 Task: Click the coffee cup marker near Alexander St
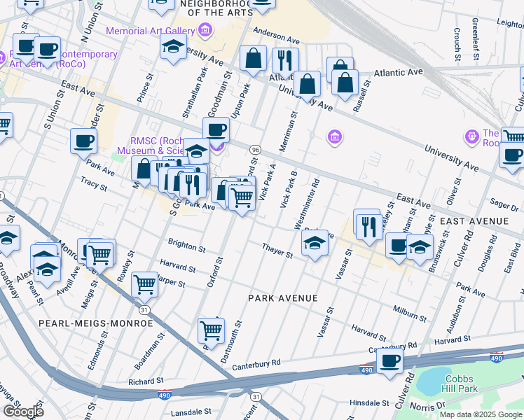[x=83, y=143]
